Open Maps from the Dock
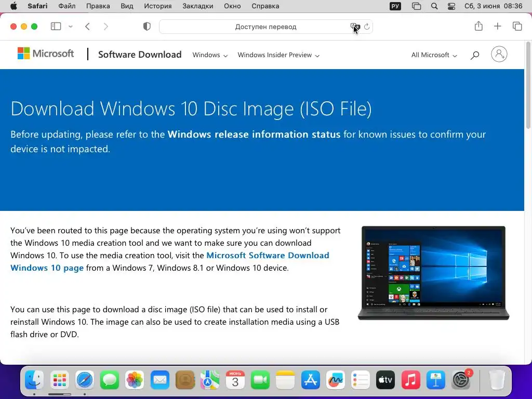Screen dimensions: 532x399 [x=210, y=380]
